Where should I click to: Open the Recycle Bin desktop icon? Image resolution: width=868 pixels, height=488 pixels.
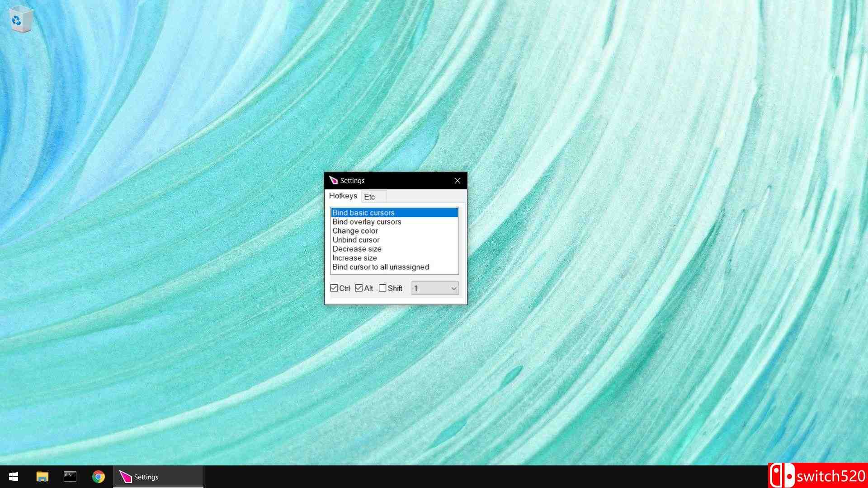[21, 19]
